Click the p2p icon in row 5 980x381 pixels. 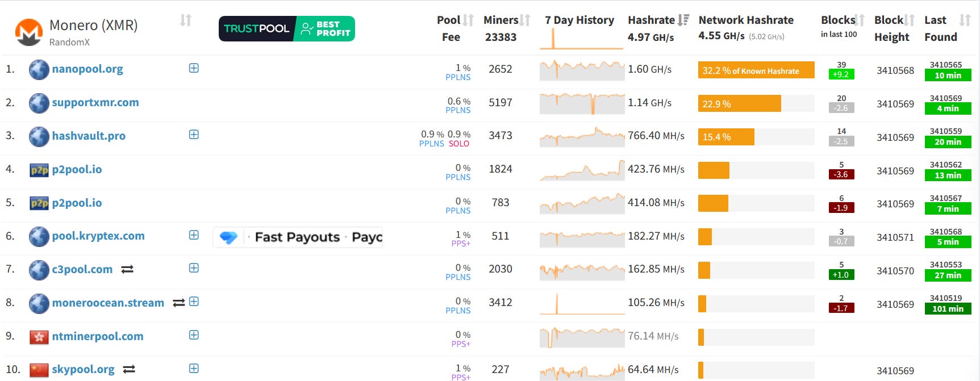coord(39,203)
